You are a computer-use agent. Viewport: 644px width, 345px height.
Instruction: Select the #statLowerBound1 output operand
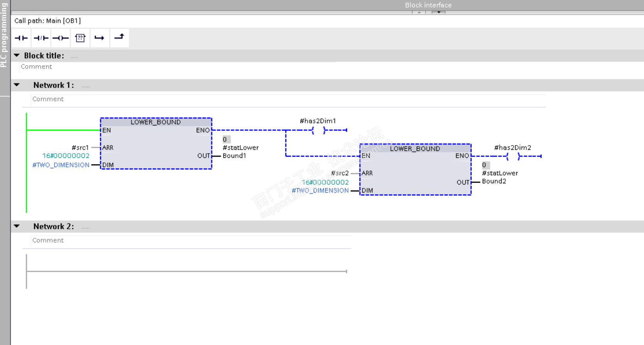pos(241,152)
